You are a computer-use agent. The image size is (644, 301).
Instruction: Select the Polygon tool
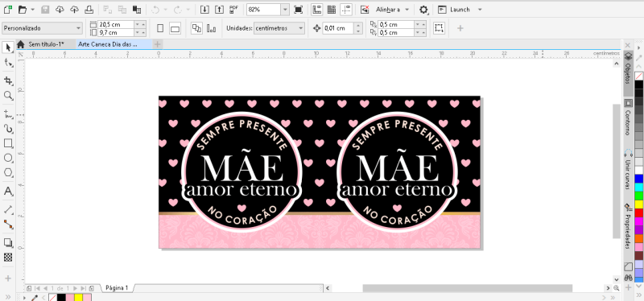[x=8, y=172]
